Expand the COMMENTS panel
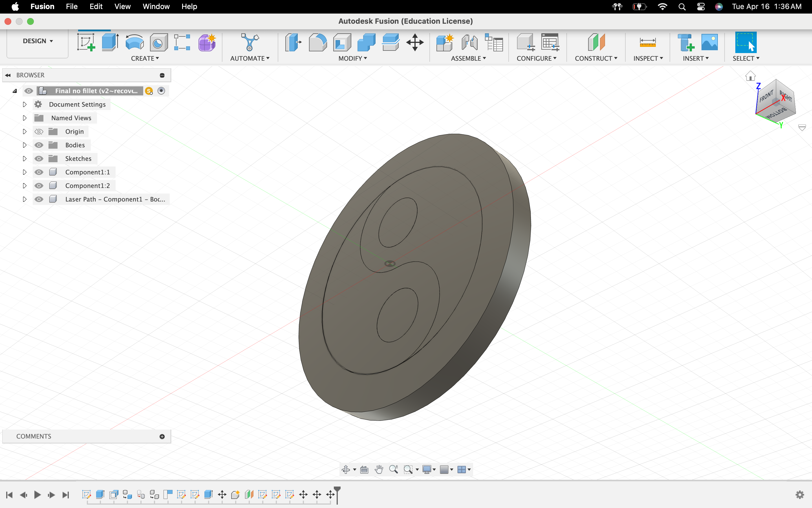Screen dimensions: 812x508 pos(162,436)
